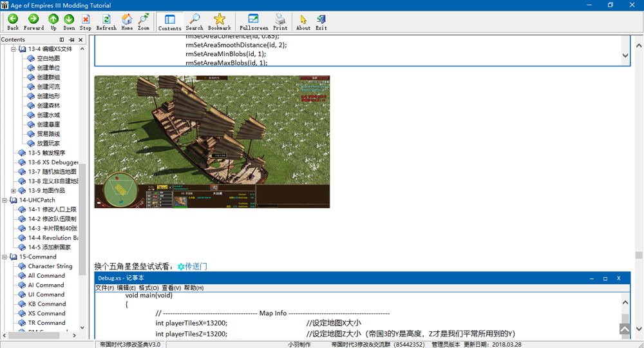Open the 贸易路线 topic
This screenshot has width=644, height=348.
[48, 134]
